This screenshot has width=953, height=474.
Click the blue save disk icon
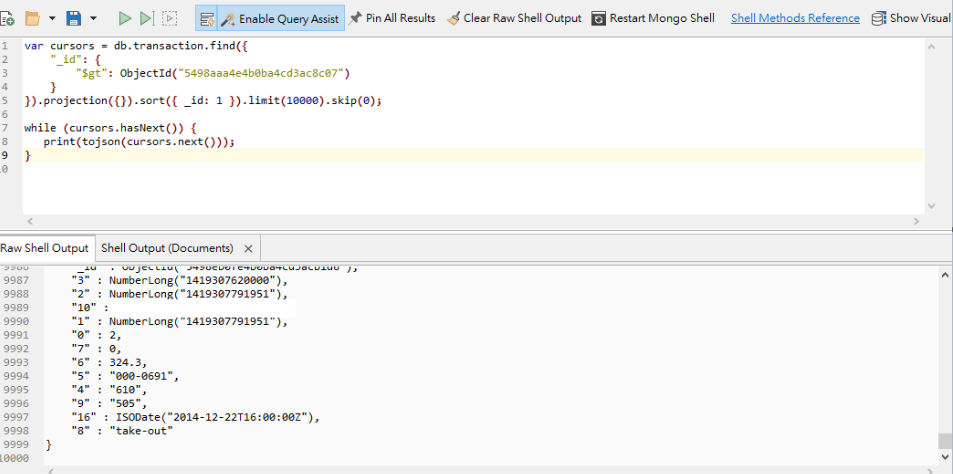pos(74,18)
